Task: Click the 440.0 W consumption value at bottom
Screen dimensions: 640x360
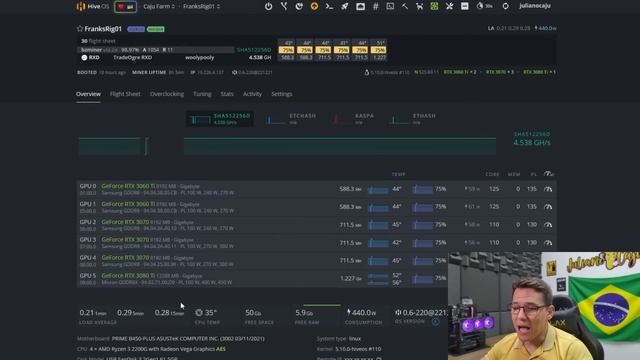Action: pos(361,313)
